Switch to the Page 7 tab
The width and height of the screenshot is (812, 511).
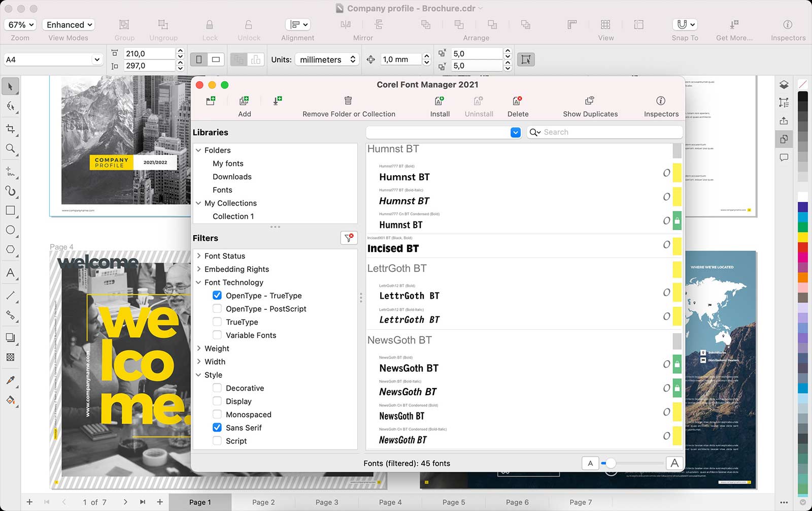pyautogui.click(x=581, y=502)
